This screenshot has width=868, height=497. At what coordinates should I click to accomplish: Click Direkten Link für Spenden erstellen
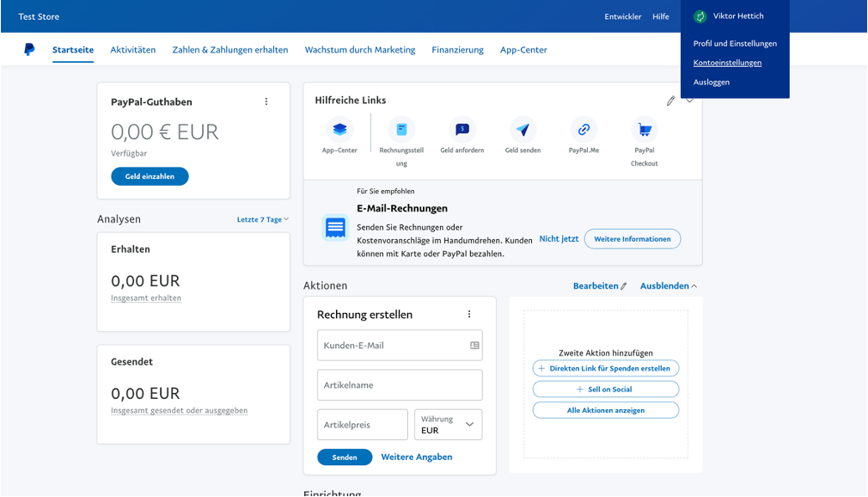(606, 369)
